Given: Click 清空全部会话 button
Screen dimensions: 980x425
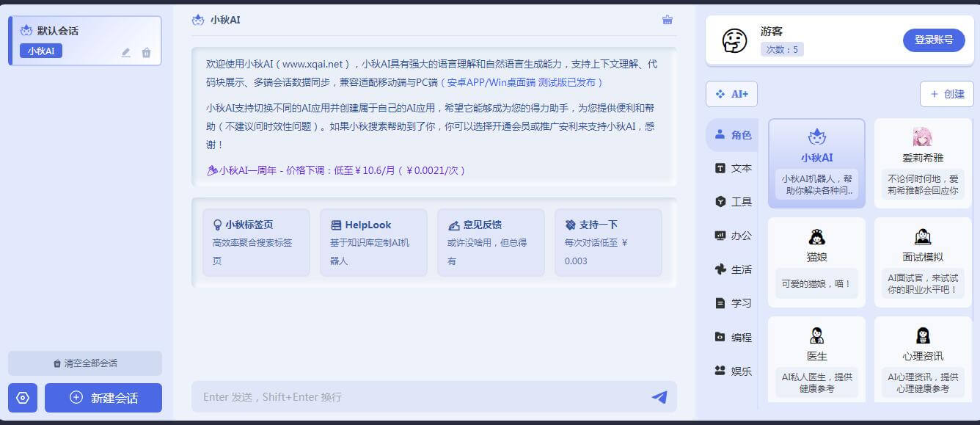Looking at the screenshot, I should [x=85, y=363].
